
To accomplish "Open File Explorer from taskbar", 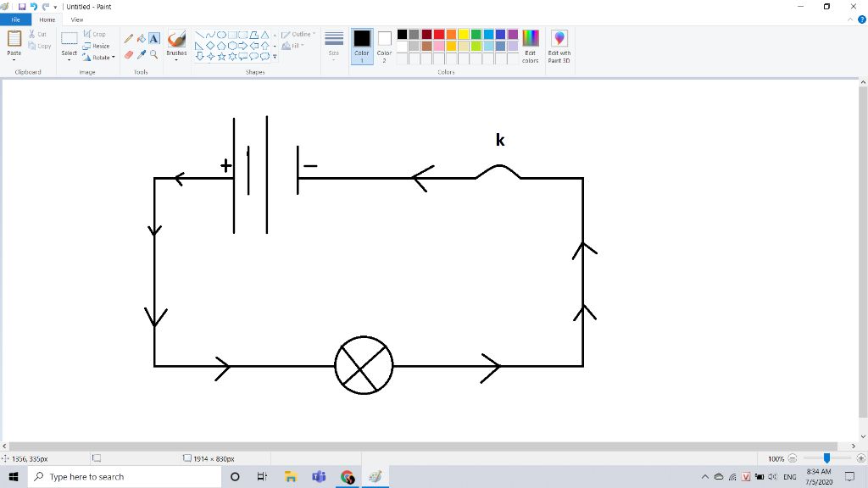I will click(x=291, y=476).
